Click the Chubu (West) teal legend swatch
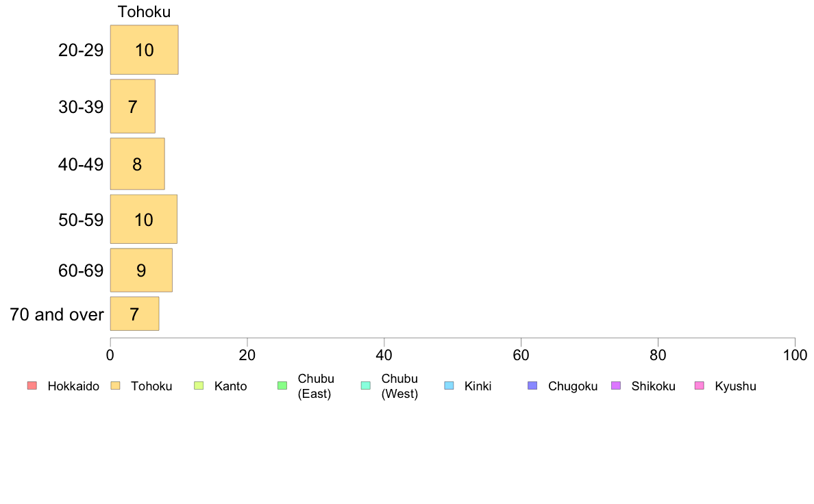This screenshot has height=504, width=814. coord(365,386)
